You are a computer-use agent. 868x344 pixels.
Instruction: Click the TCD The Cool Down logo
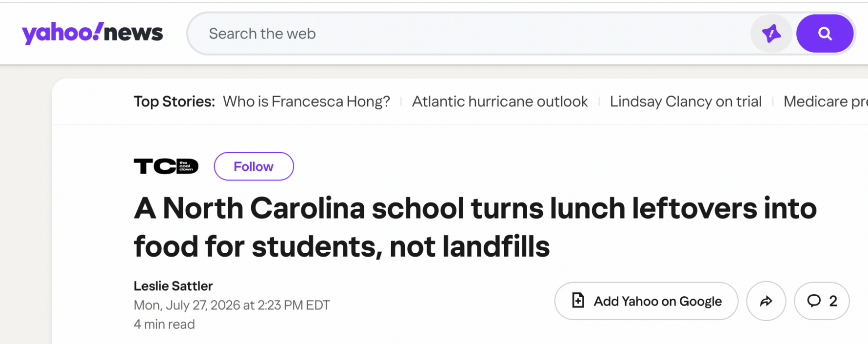[166, 166]
